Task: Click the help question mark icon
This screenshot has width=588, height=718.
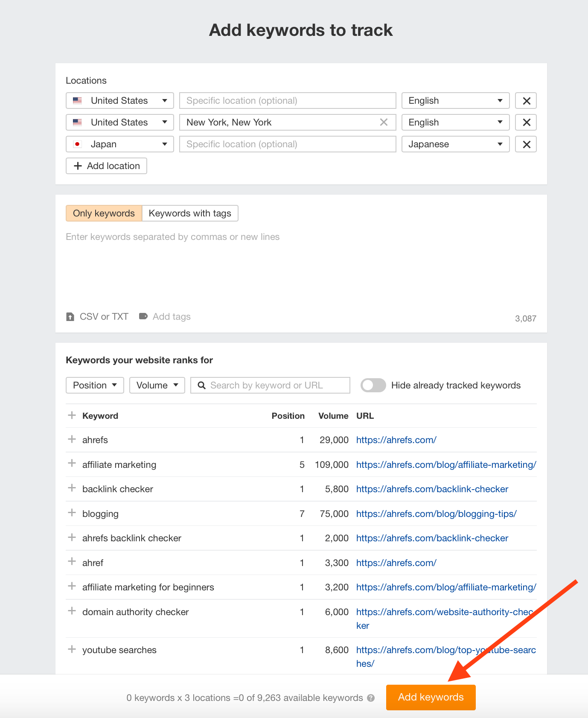Action: 371,698
